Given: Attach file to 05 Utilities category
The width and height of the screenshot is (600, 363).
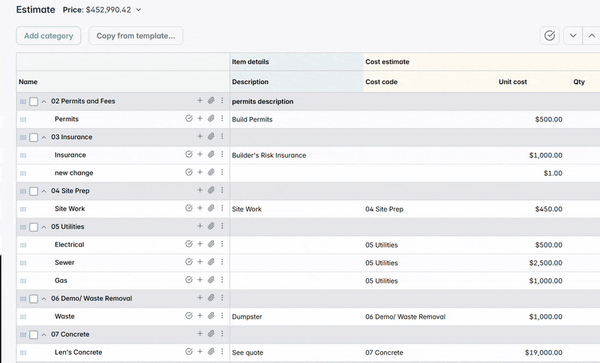Looking at the screenshot, I should tap(211, 226).
